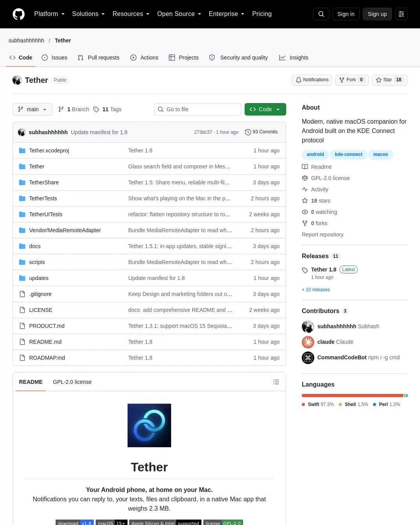Click the star icon next to 18 stars

(305, 201)
